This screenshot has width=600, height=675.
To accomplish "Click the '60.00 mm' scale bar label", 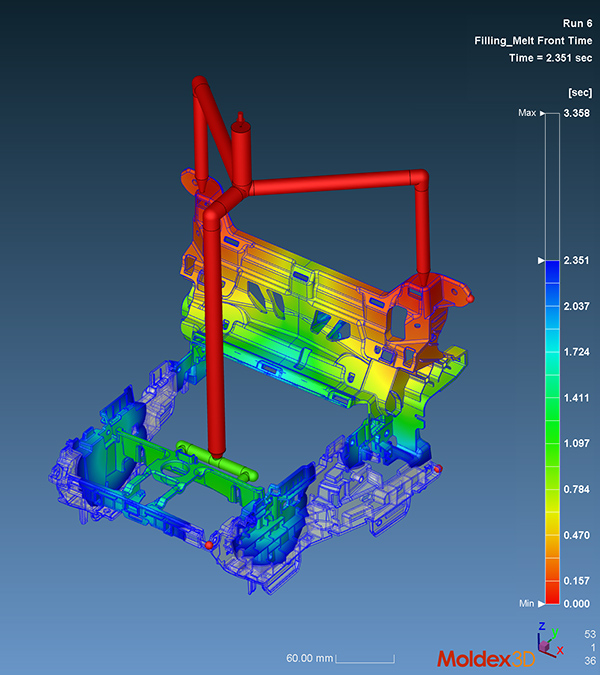I will click(x=310, y=658).
